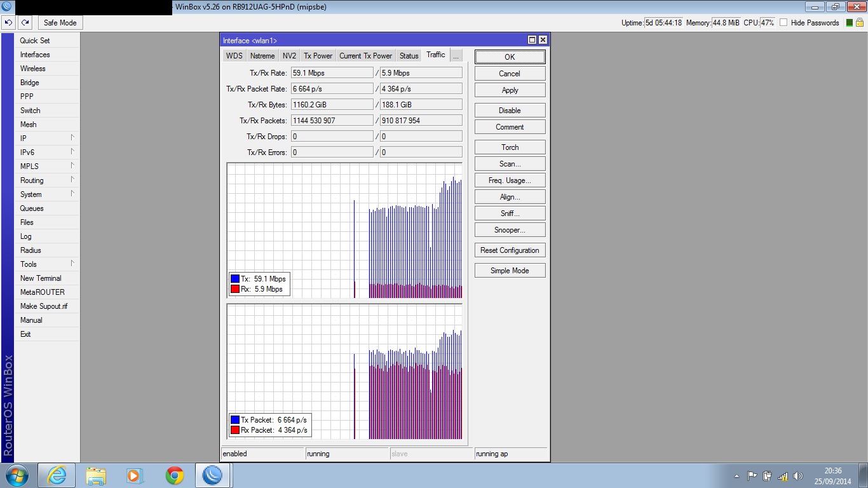
Task: Click the blue Tx Packet legend swatch
Action: (x=235, y=420)
